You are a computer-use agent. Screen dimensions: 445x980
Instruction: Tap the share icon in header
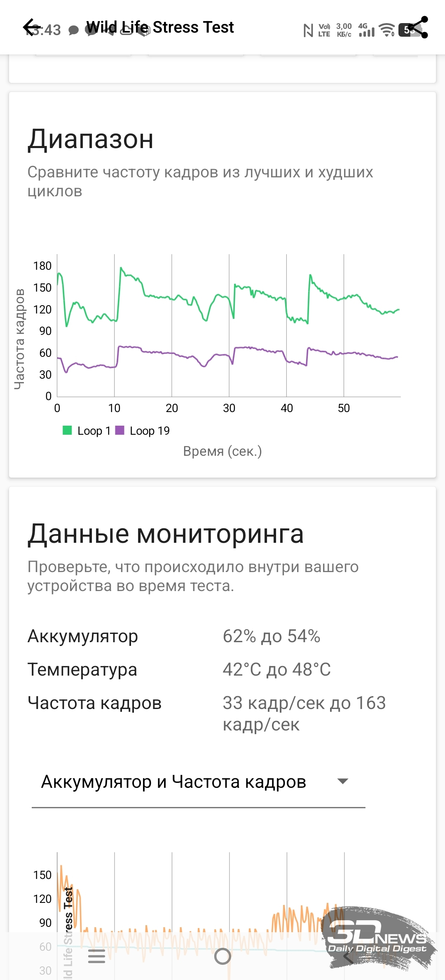(x=418, y=27)
